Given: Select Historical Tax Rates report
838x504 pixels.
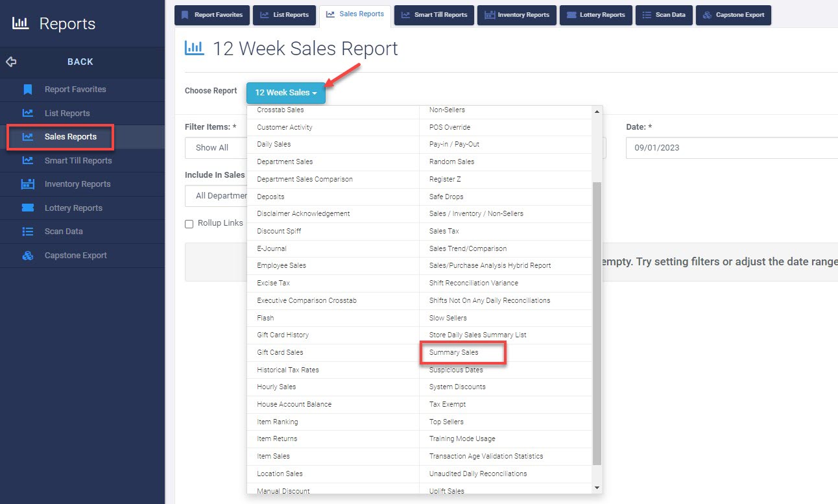Looking at the screenshot, I should click(x=288, y=370).
